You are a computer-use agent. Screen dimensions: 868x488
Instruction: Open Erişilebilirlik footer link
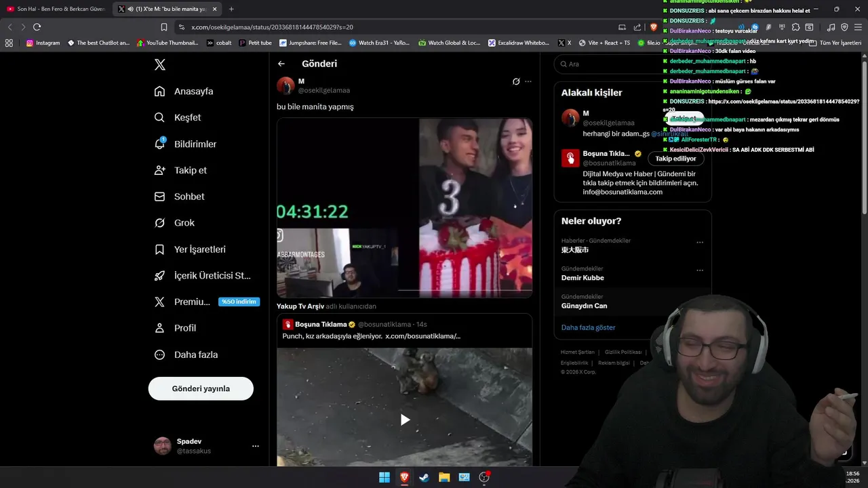[x=574, y=363]
